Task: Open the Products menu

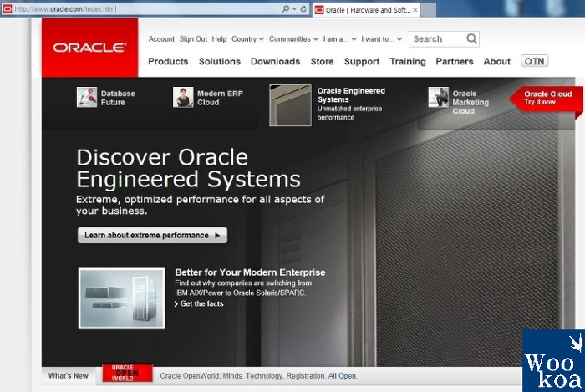Action: [x=168, y=61]
